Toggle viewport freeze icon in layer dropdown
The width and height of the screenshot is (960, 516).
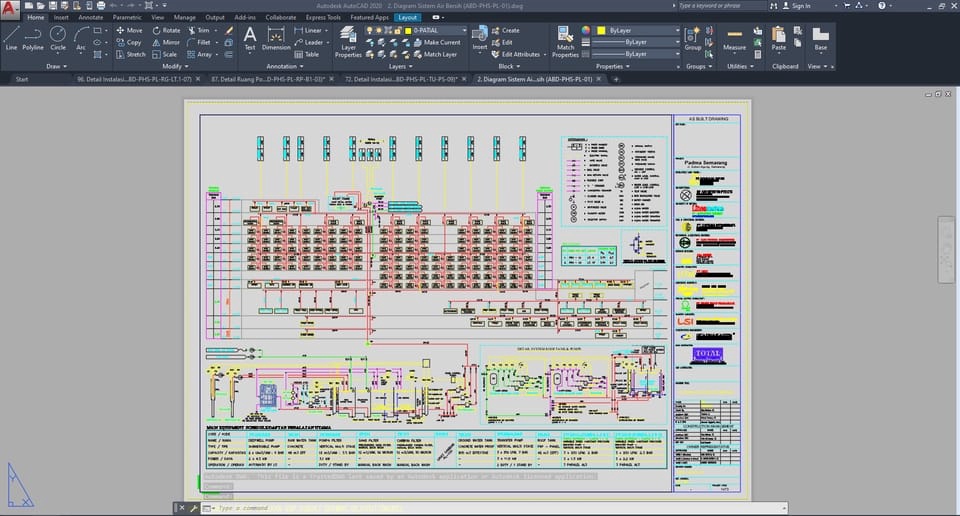tap(388, 30)
